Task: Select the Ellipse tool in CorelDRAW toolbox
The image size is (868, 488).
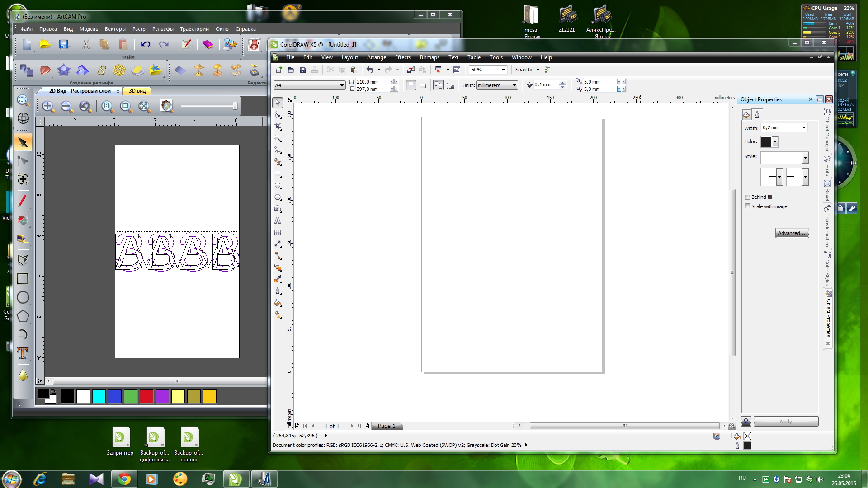Action: (278, 185)
